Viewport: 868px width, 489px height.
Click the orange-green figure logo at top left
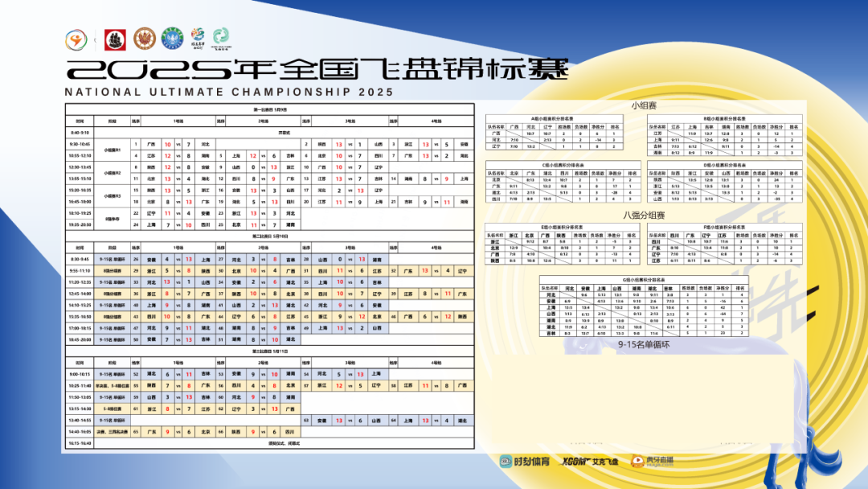click(78, 39)
